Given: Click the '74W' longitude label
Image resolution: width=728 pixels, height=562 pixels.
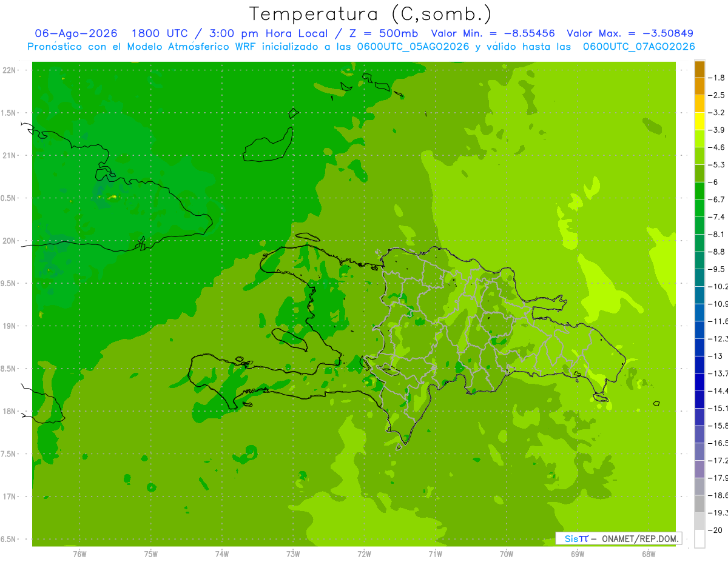Looking at the screenshot, I should tap(222, 554).
